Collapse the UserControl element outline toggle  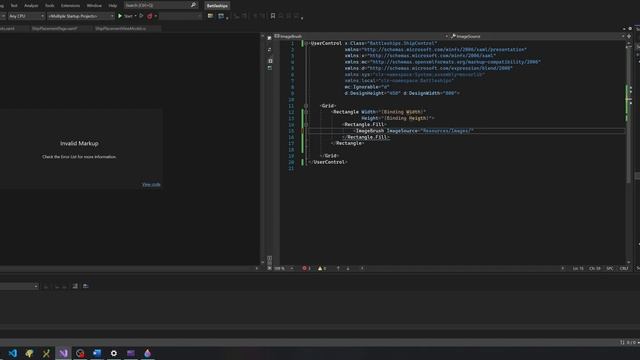point(306,43)
